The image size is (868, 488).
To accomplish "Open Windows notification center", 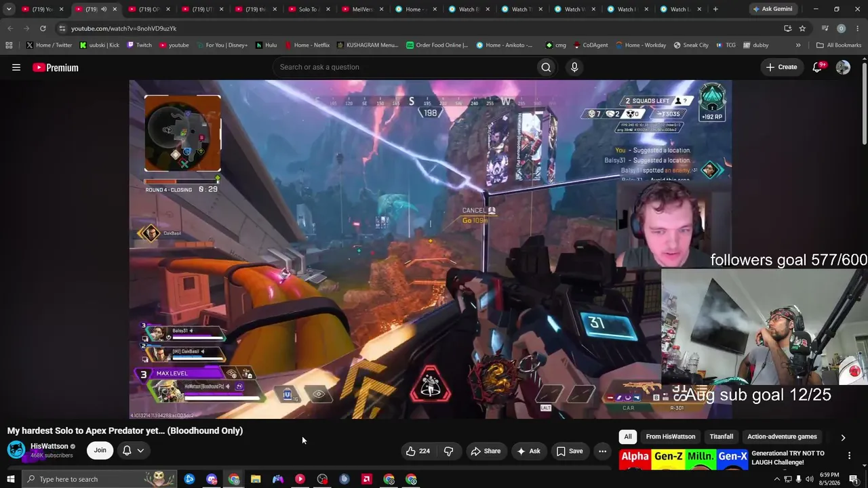I will coord(854,479).
